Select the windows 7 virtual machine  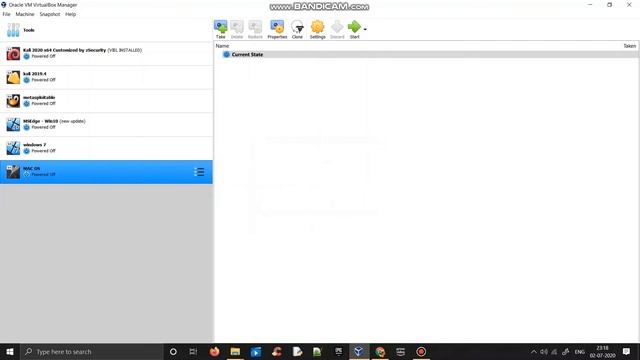[106, 148]
